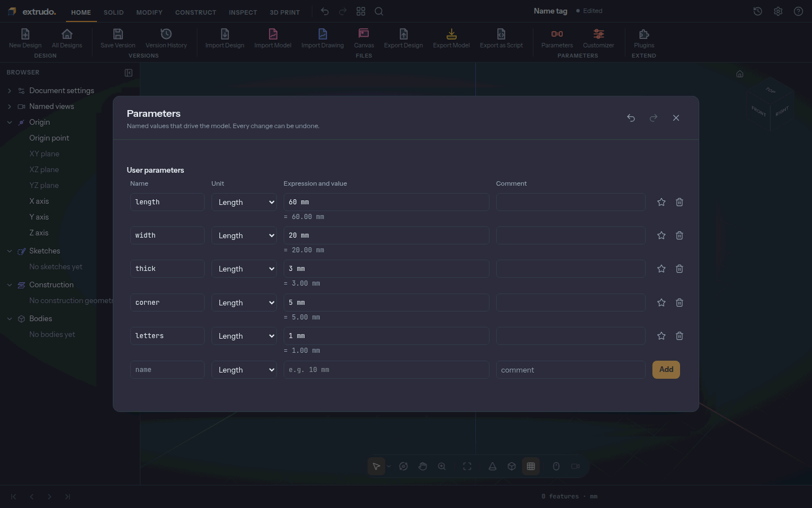Image resolution: width=812 pixels, height=508 pixels.
Task: Open the Unit dropdown for the length parameter
Action: 244,202
